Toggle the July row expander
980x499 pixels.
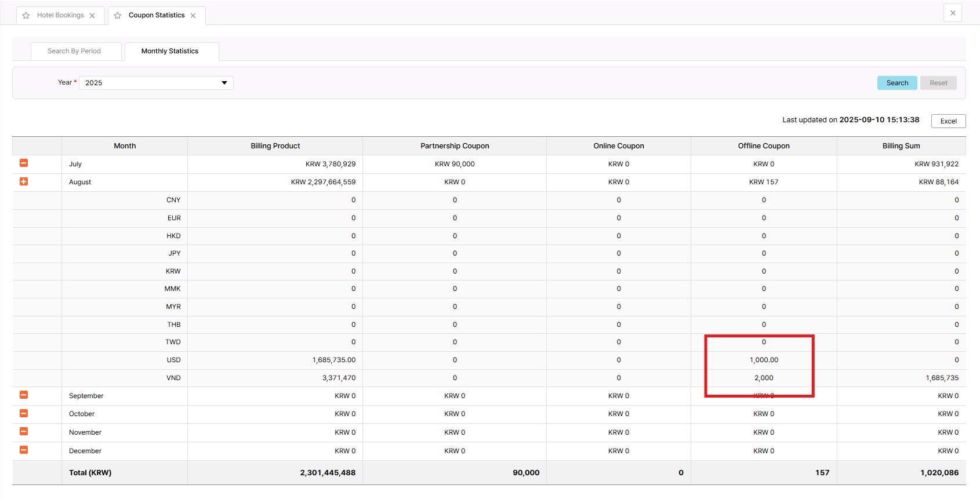pyautogui.click(x=24, y=163)
